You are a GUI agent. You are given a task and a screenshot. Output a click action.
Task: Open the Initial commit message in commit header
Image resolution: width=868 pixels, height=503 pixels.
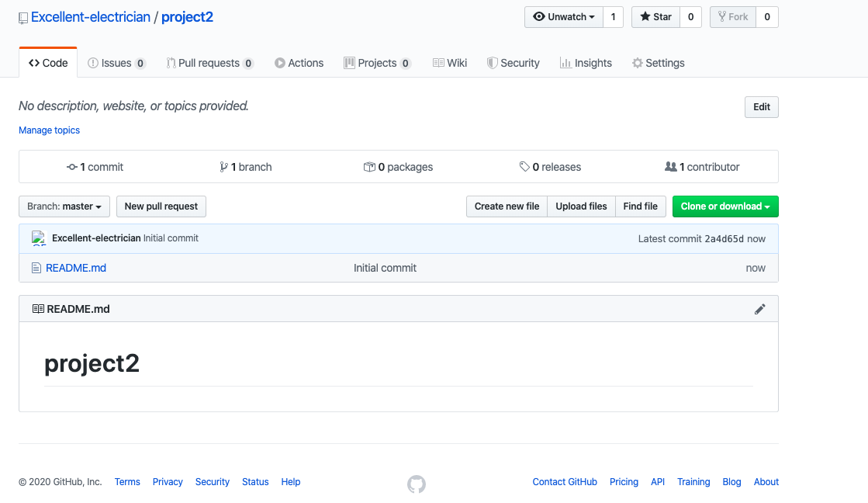(x=171, y=238)
